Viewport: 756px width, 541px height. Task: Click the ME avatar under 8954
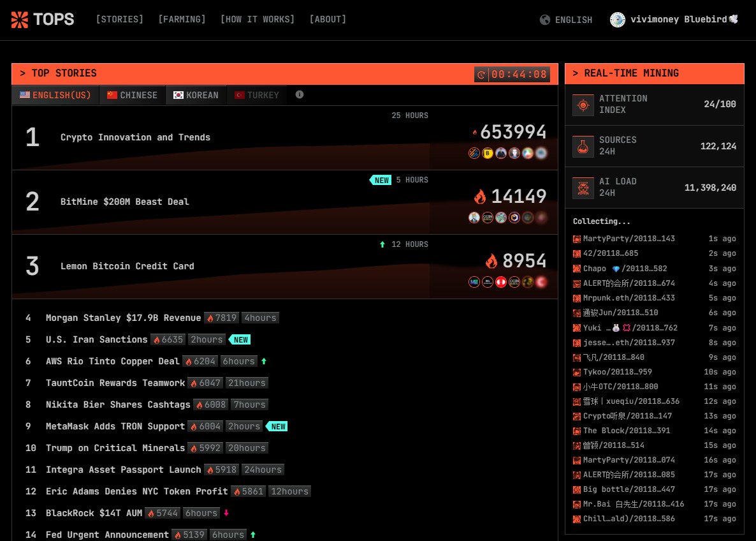pos(474,283)
